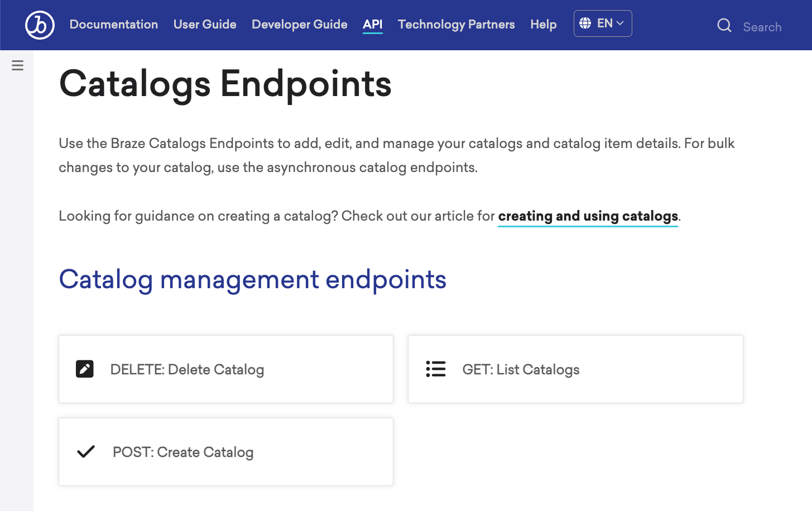
Task: Open the User Guide nav item
Action: (205, 25)
